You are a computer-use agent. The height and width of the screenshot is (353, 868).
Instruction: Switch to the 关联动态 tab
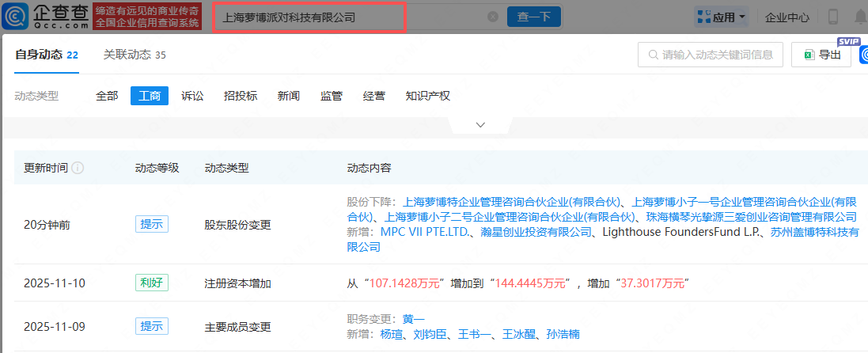(134, 55)
